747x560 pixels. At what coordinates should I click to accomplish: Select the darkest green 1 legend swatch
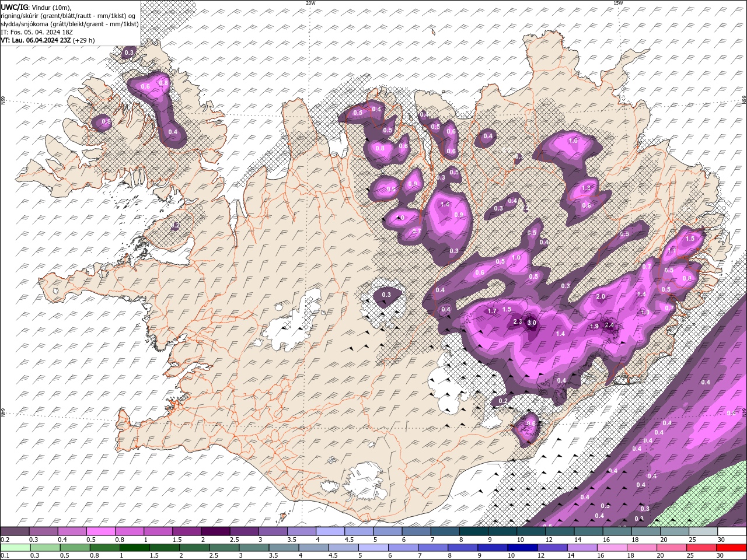click(x=134, y=548)
